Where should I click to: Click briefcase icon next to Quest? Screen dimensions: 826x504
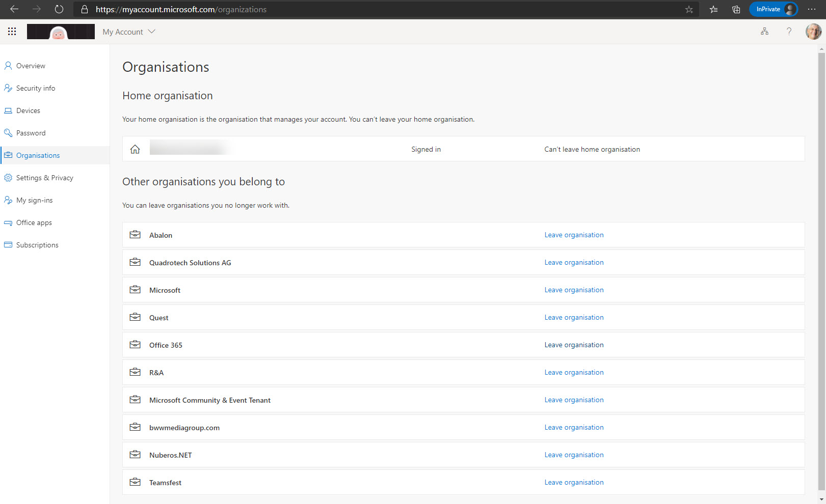[135, 317]
